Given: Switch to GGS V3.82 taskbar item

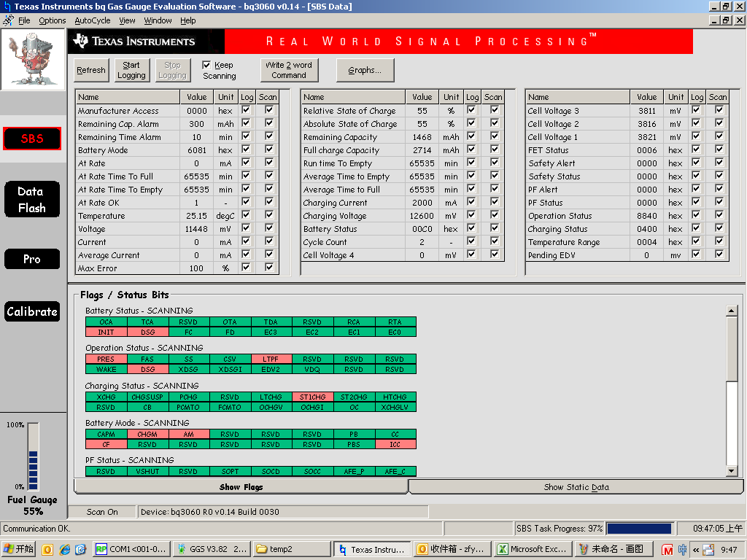Looking at the screenshot, I should tap(211, 549).
